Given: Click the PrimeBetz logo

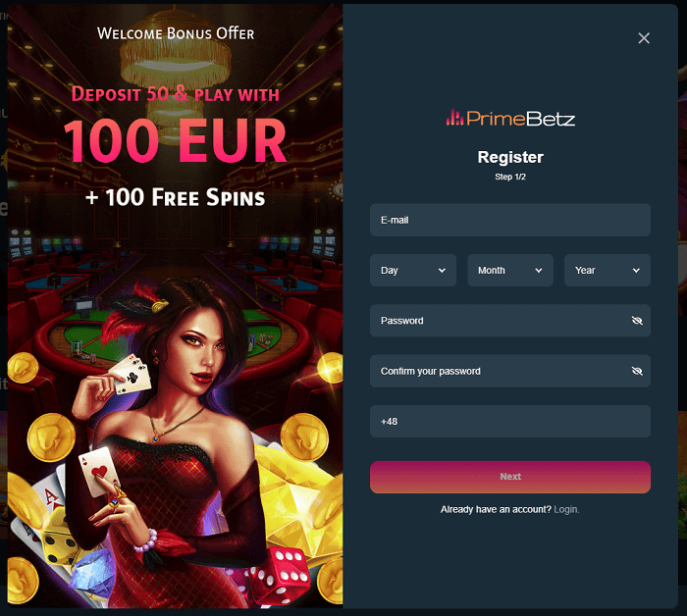Looking at the screenshot, I should [x=510, y=119].
